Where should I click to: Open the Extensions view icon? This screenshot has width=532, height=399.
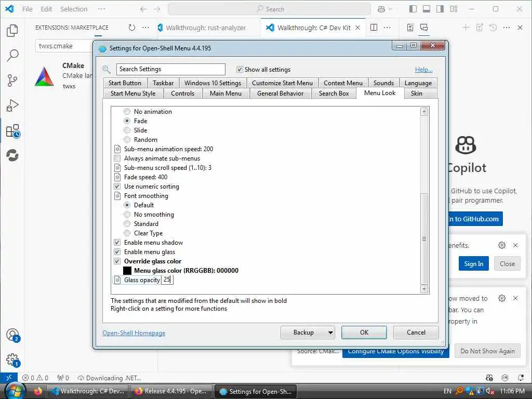pos(13,131)
